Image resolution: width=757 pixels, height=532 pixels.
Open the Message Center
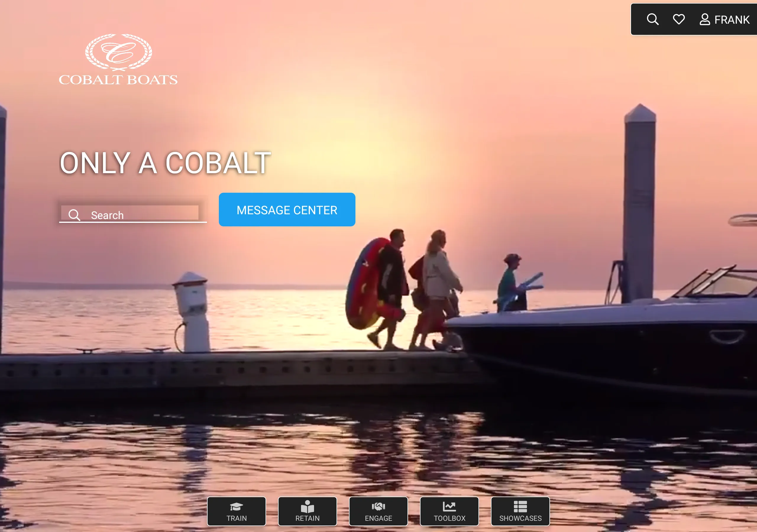point(287,210)
